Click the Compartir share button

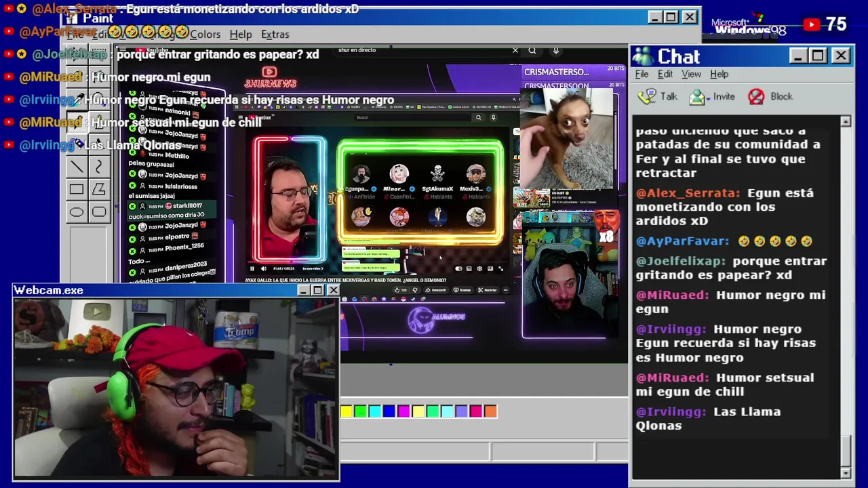[x=435, y=290]
